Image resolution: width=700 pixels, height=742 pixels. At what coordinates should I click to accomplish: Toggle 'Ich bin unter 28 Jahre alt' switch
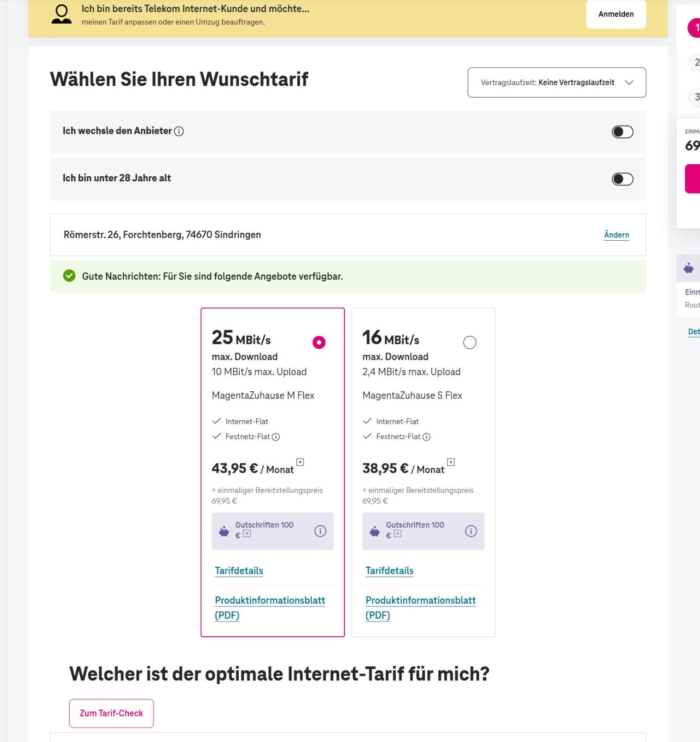click(x=622, y=179)
